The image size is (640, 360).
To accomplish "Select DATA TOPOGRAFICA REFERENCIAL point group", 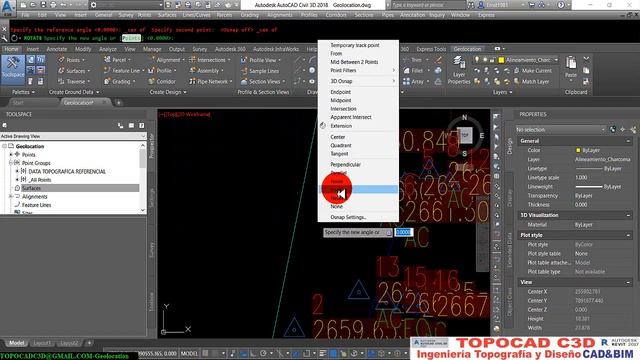I will click(67, 171).
